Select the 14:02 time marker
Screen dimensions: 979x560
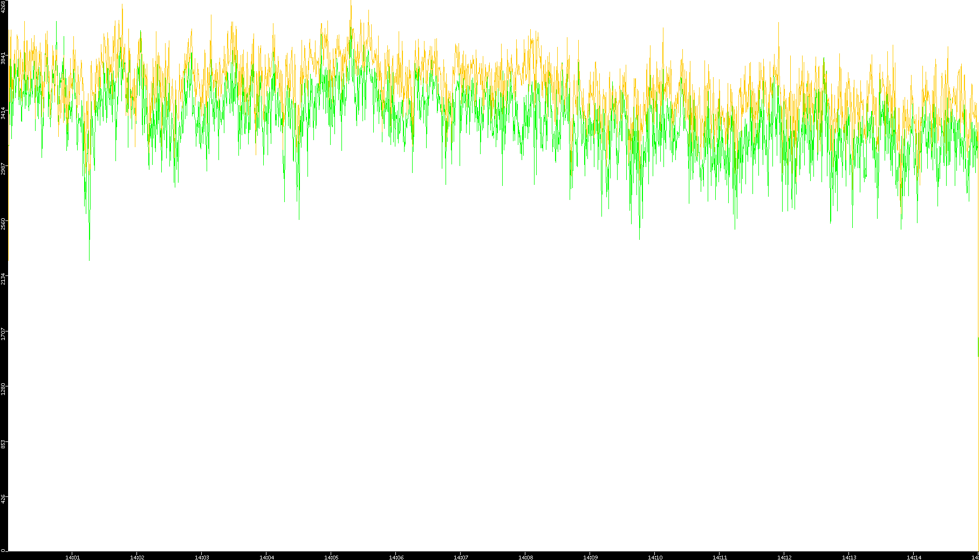click(137, 557)
